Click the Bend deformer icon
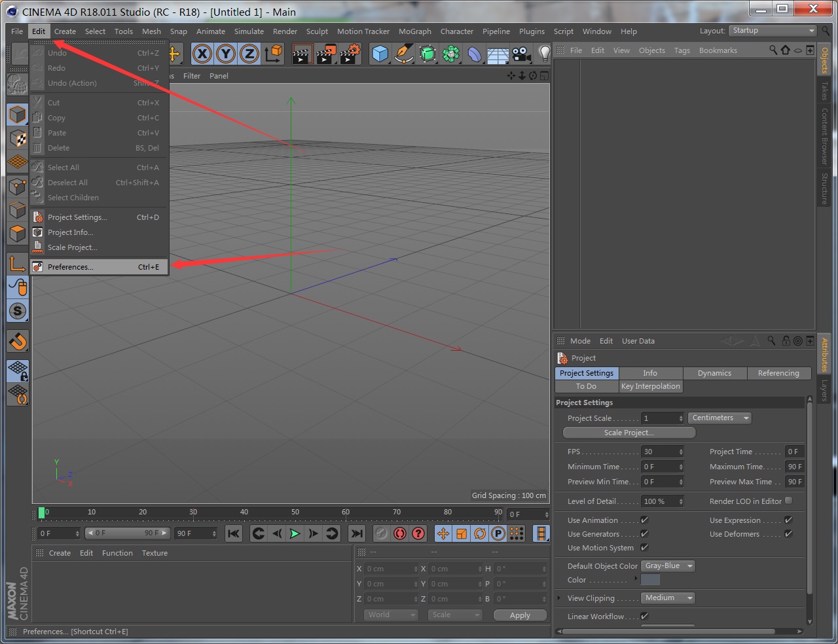The width and height of the screenshot is (838, 644). [474, 54]
